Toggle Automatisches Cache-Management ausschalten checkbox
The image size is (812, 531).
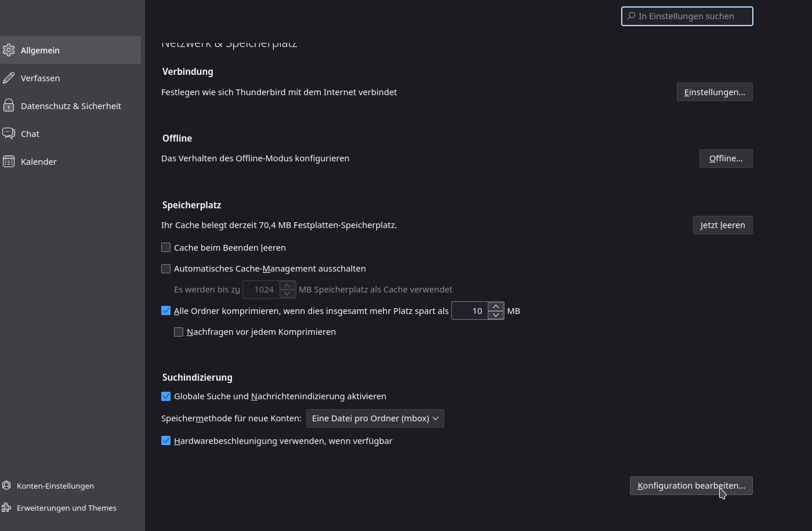point(166,269)
